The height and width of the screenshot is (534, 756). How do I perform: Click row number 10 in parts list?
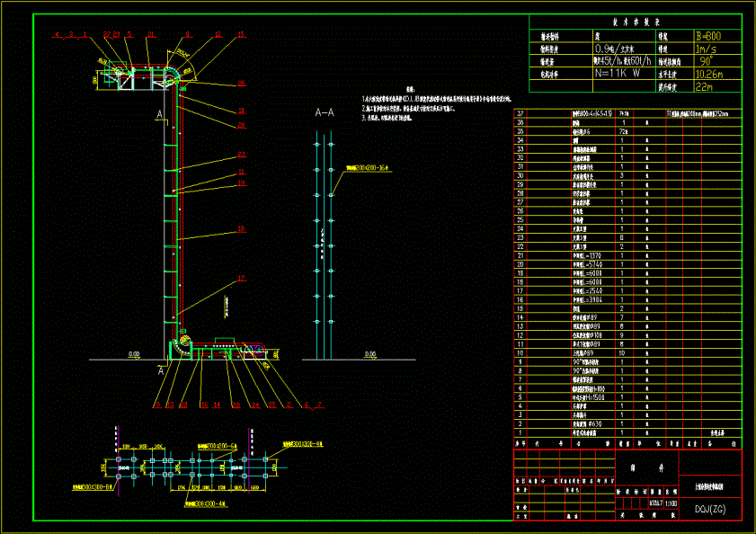click(x=520, y=353)
